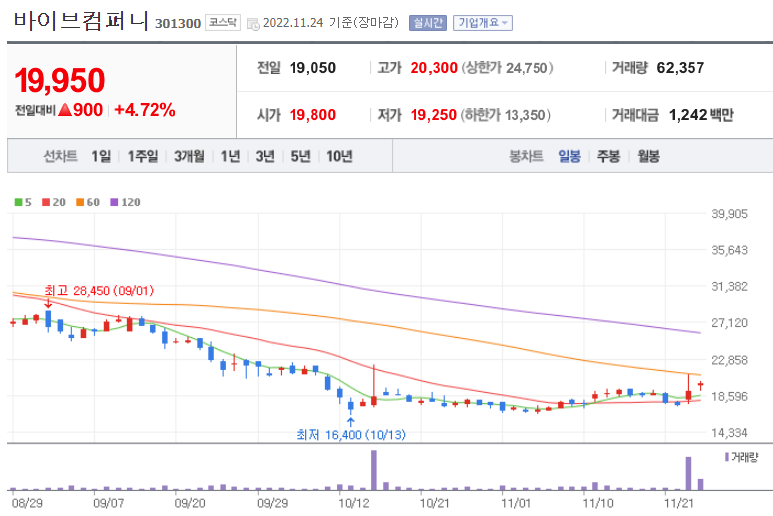Click the 11/21 date axis label

[x=678, y=503]
